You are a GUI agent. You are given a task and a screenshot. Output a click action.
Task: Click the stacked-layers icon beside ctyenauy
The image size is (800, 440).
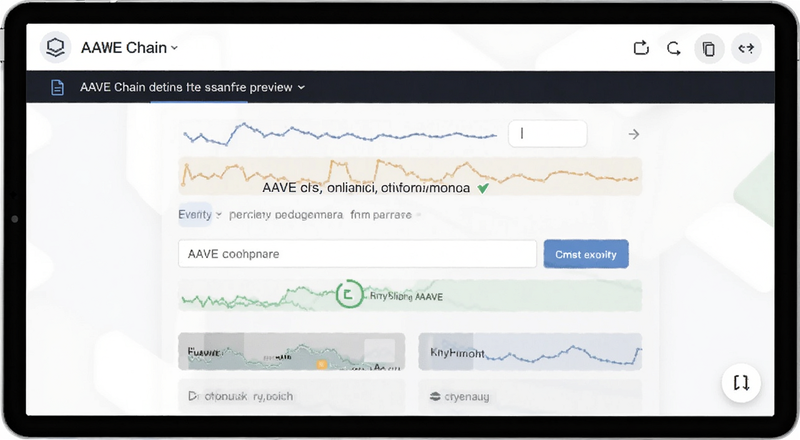tap(435, 397)
